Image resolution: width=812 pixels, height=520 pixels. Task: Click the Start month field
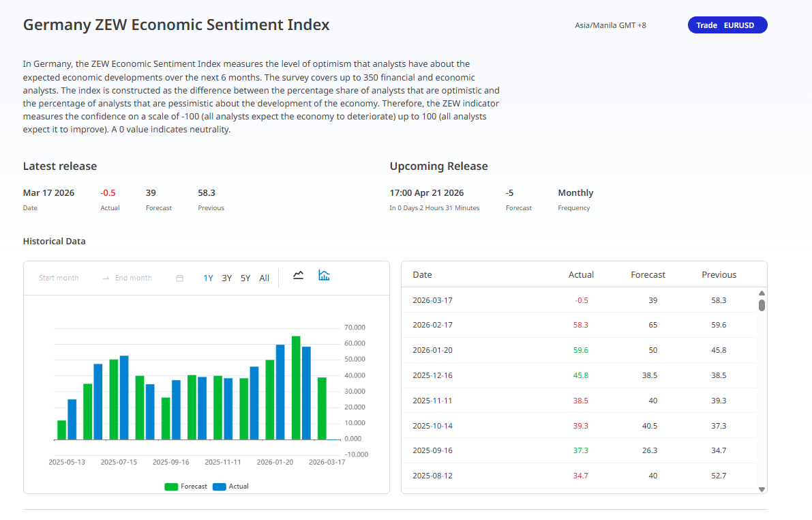coord(59,278)
